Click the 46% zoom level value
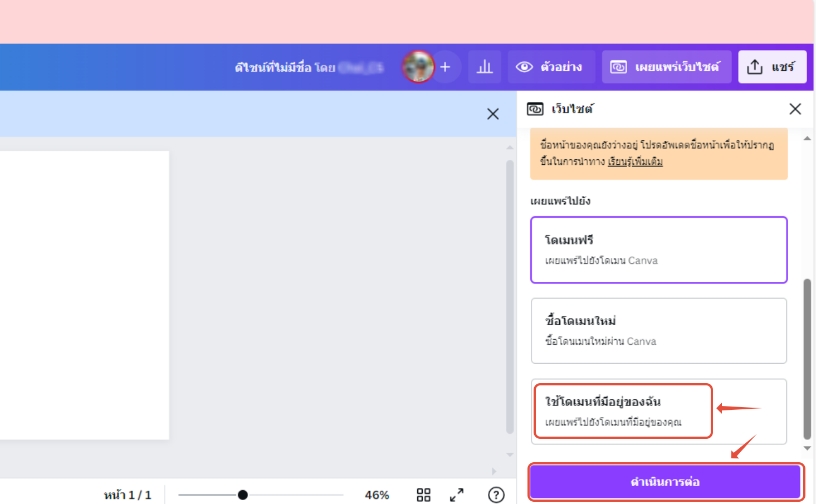The height and width of the screenshot is (504, 816). tap(377, 495)
